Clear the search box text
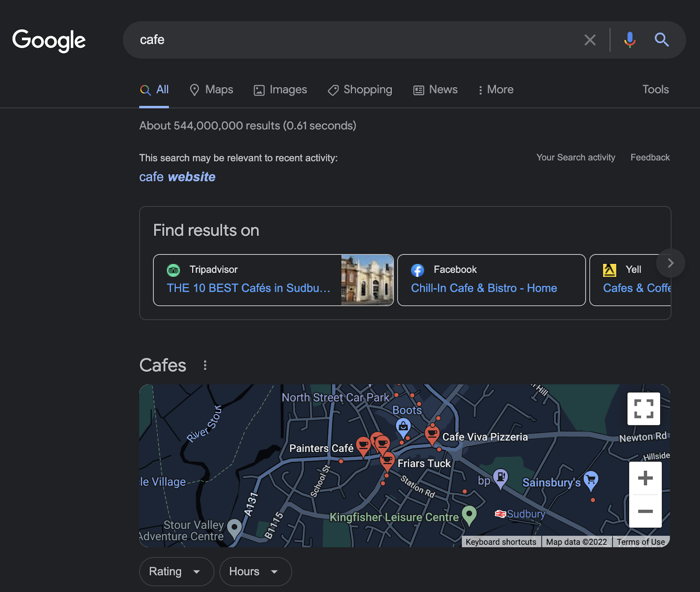This screenshot has width=700, height=592. [x=590, y=40]
